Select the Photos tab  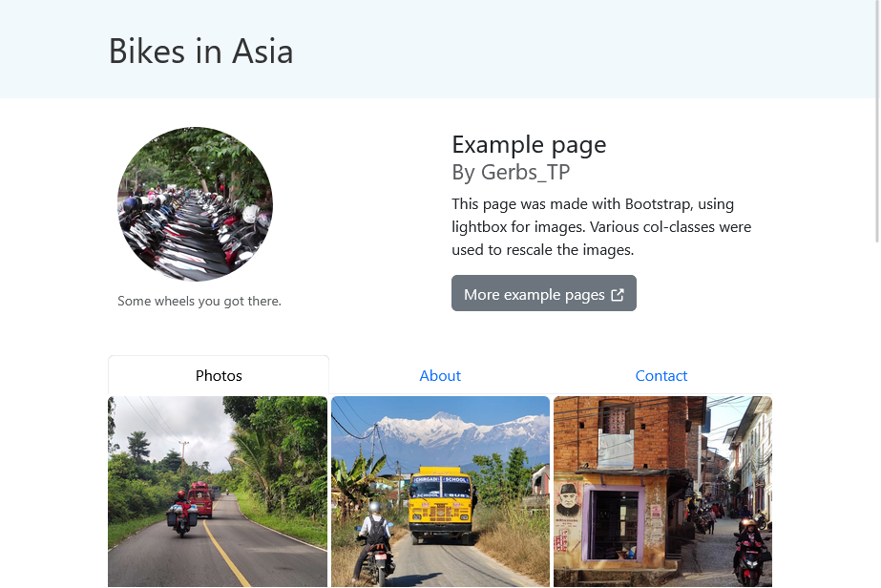click(219, 375)
